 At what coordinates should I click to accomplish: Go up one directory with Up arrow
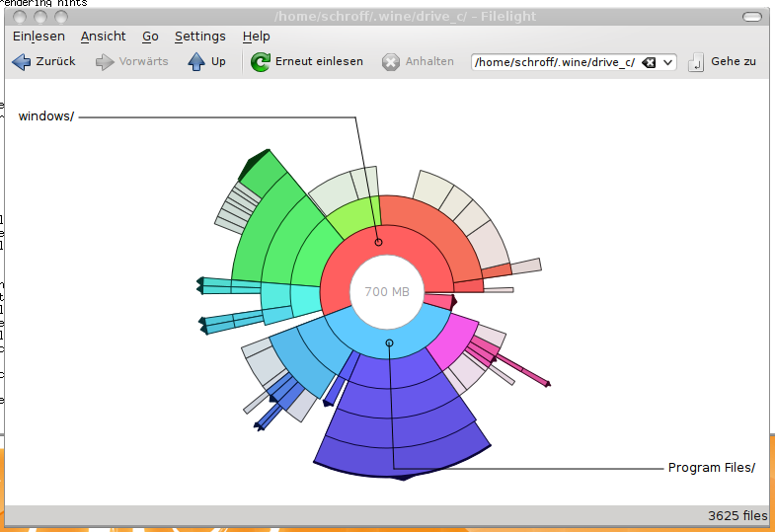[x=196, y=62]
